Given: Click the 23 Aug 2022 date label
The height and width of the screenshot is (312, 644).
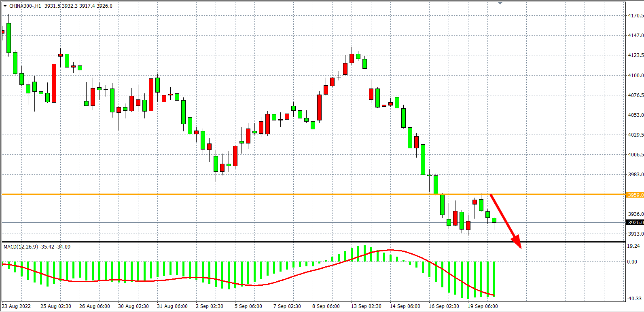Looking at the screenshot, I should [x=16, y=306].
